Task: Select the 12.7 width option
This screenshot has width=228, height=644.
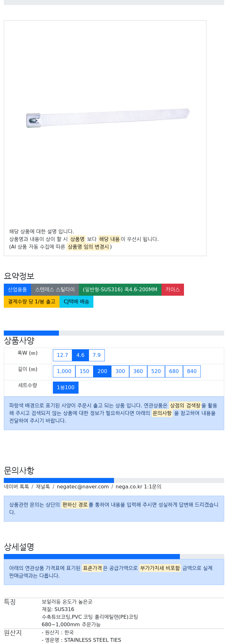Action: [62, 355]
